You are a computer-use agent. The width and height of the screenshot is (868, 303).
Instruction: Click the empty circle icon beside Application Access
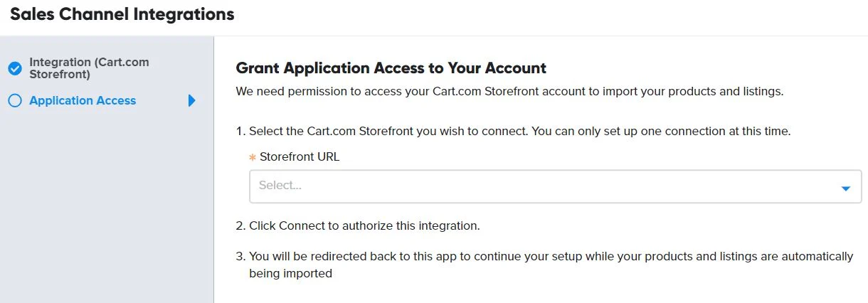coord(15,101)
